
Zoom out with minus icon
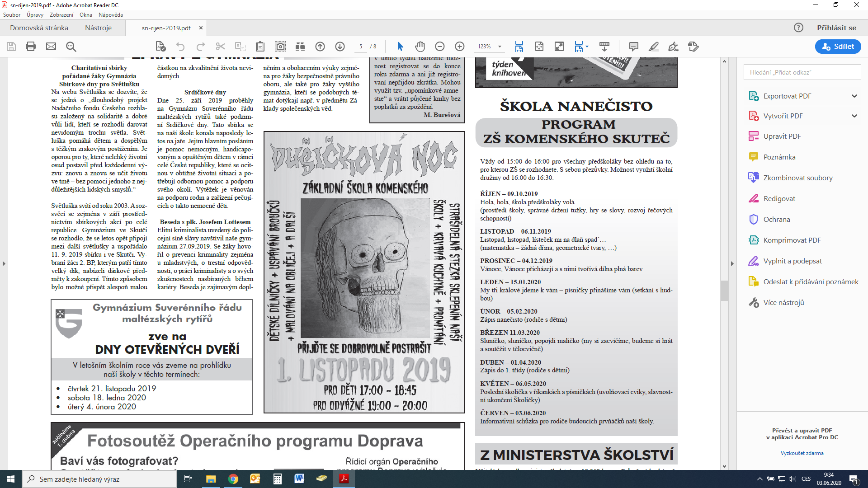coord(440,47)
